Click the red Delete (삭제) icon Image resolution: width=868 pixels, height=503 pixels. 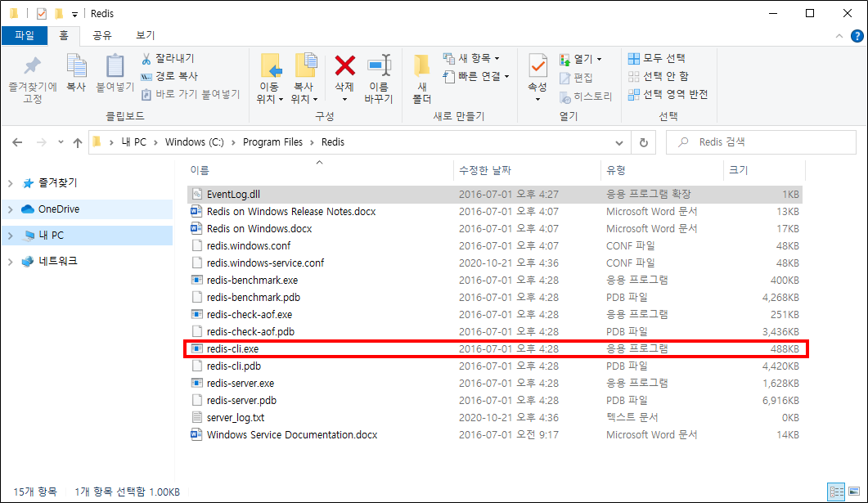[345, 66]
